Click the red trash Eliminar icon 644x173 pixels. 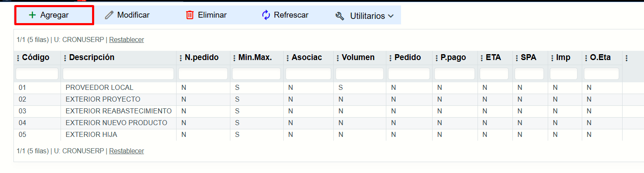coord(190,15)
